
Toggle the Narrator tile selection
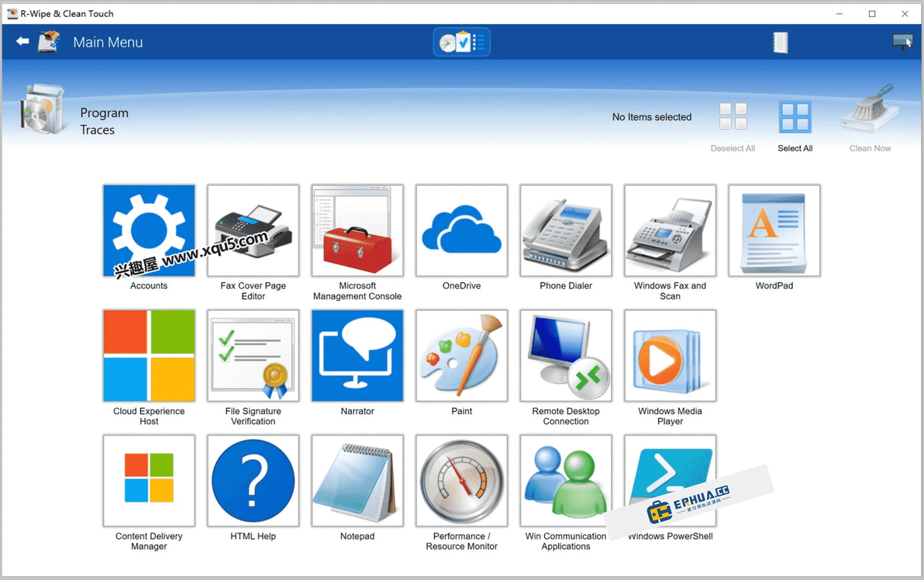tap(357, 356)
